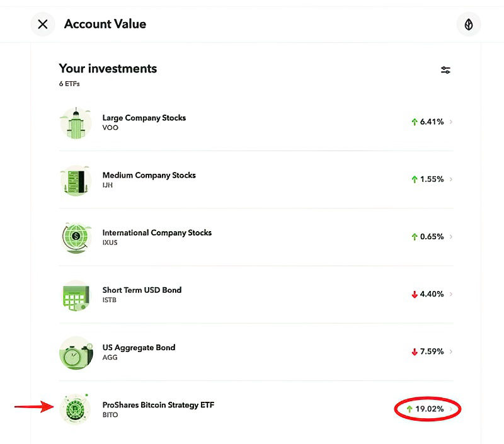
Task: Expand VOO details with its chevron
Action: (x=451, y=122)
